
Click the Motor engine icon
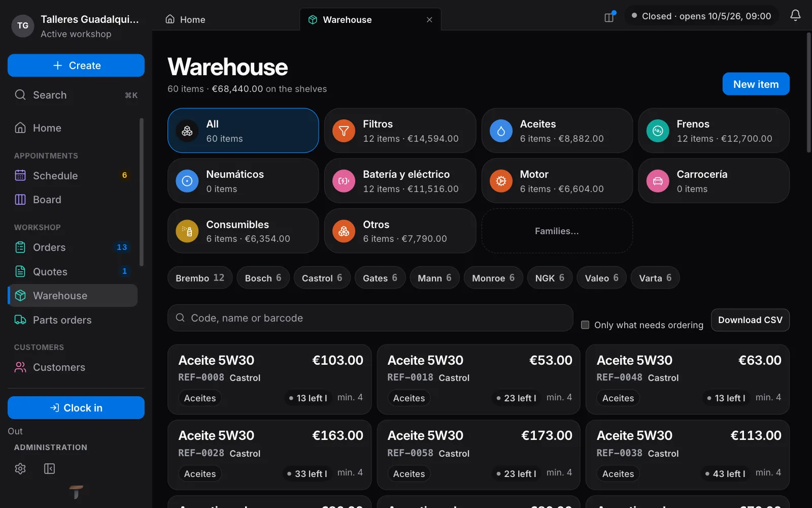[x=501, y=181]
